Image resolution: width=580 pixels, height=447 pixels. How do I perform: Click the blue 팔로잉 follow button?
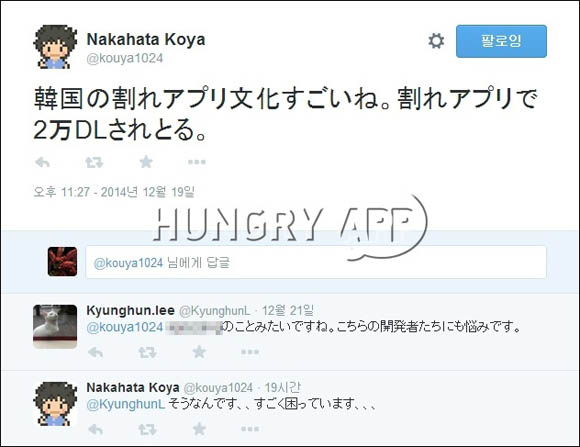501,41
